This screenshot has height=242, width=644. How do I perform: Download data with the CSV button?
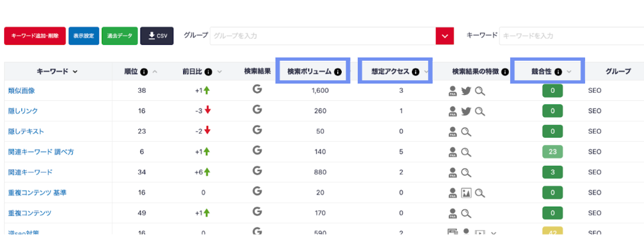tap(157, 36)
